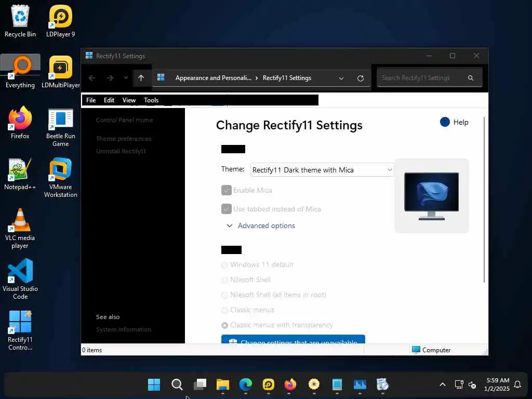Switch to Firefox on the taskbar
Screen dimensions: 532x399
coord(290,385)
